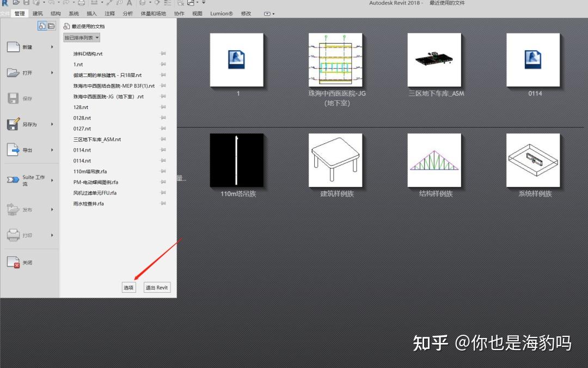Expand the 另存为 submenu arrow
The width and height of the screenshot is (588, 368).
pos(52,124)
